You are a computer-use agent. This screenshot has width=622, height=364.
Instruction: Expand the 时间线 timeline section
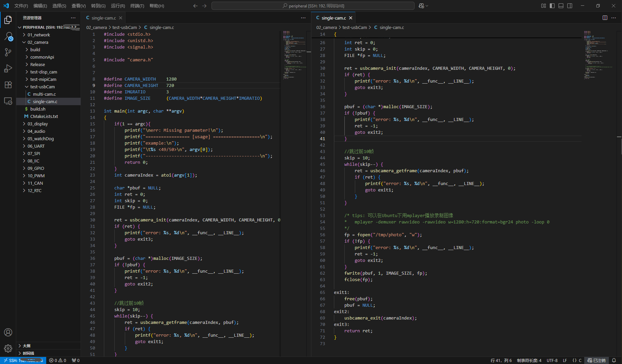48,353
